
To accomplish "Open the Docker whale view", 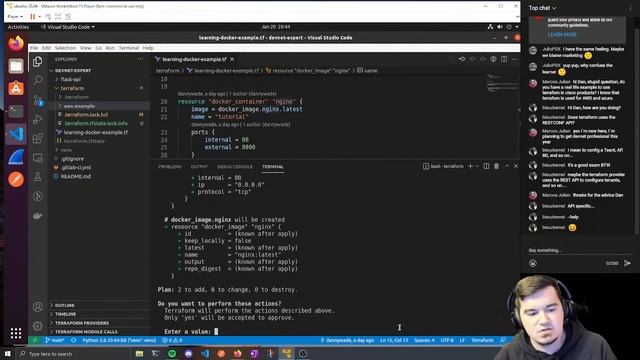I will click(x=38, y=216).
